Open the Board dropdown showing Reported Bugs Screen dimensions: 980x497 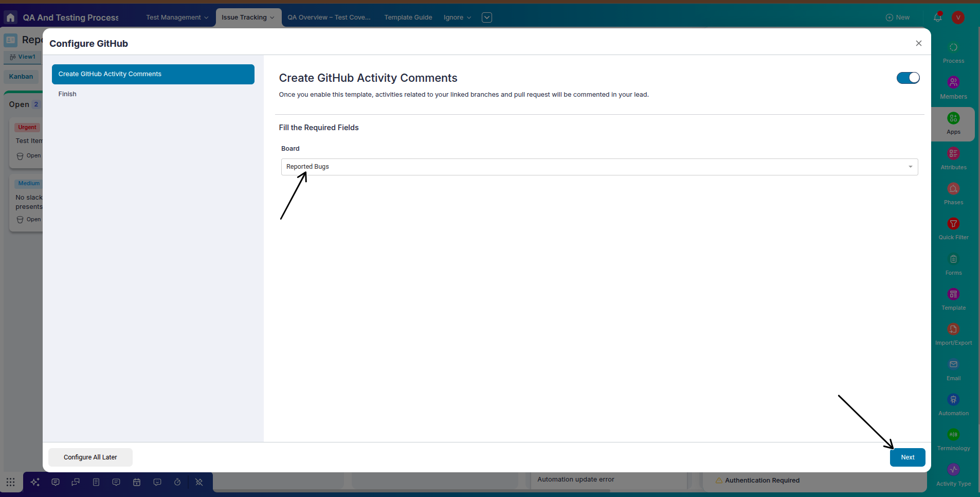pos(600,167)
